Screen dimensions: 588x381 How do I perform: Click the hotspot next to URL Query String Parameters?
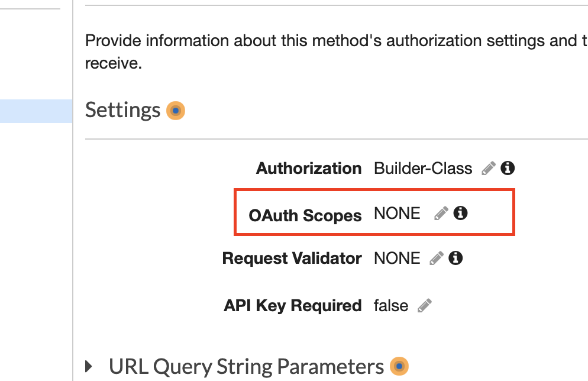coord(399,366)
